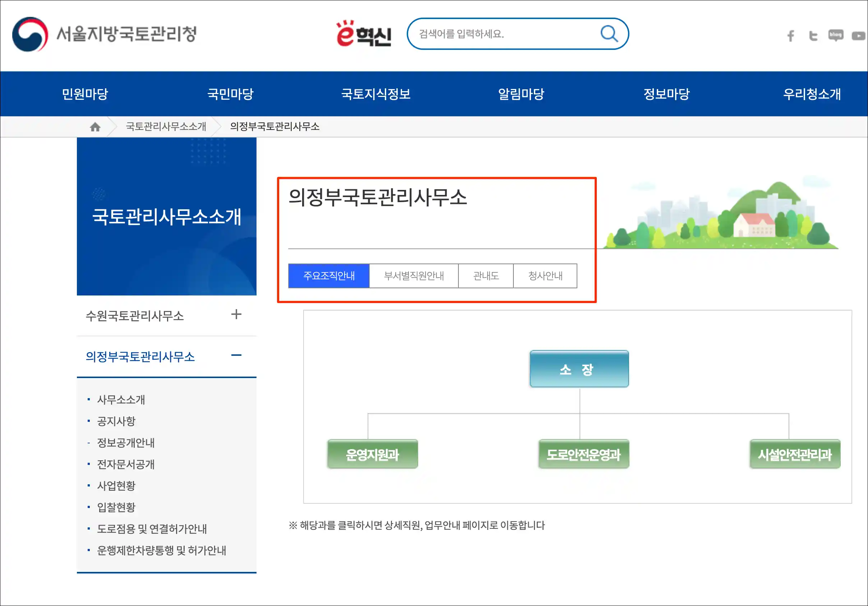The width and height of the screenshot is (868, 606).
Task: Click the e혁신 logo
Action: coord(364,34)
